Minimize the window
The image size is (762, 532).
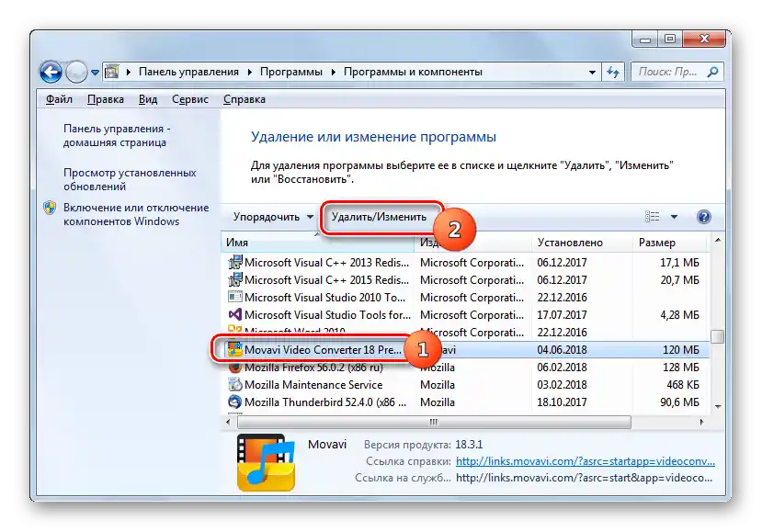point(645,40)
